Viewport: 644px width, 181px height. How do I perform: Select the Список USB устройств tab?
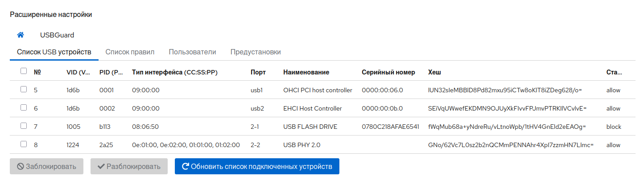pyautogui.click(x=54, y=52)
